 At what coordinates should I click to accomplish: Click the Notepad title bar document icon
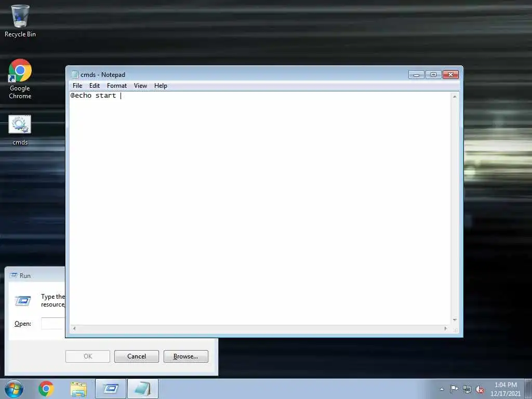pyautogui.click(x=74, y=75)
